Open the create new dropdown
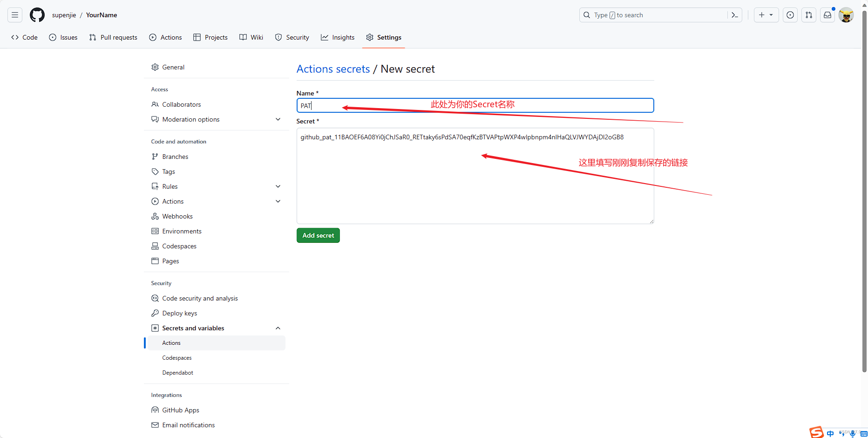 (766, 15)
